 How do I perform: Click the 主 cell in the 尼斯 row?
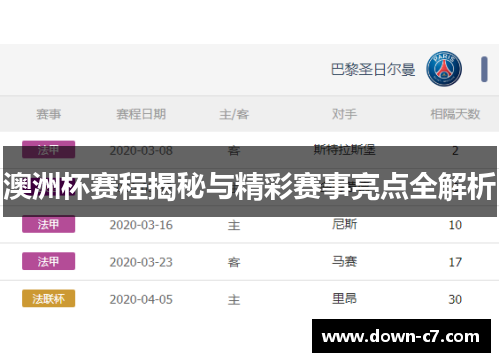click(x=234, y=225)
